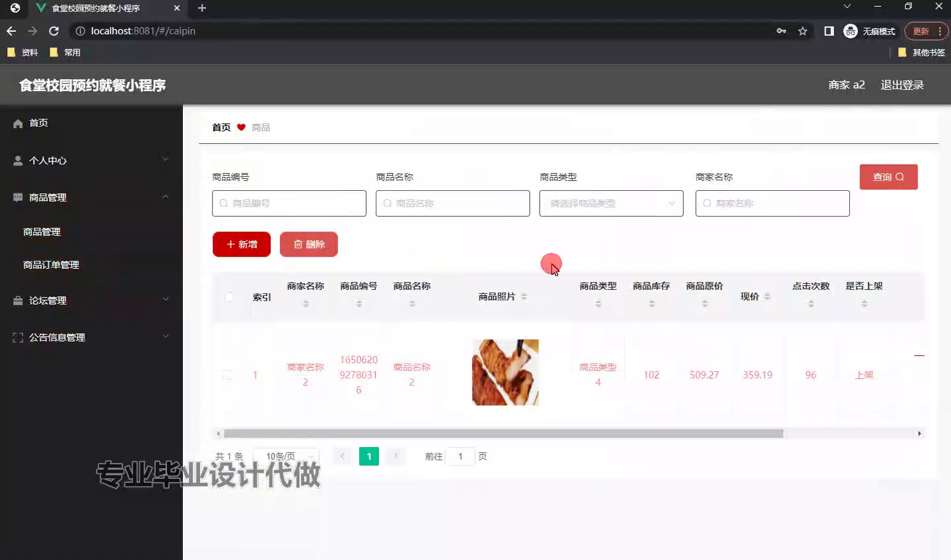Open the 商品类型 dropdown
The image size is (951, 560).
tap(612, 203)
